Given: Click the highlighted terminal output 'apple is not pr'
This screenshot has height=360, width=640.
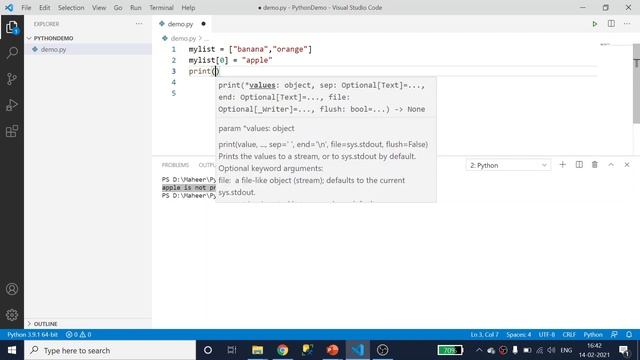Looking at the screenshot, I should pos(189,187).
